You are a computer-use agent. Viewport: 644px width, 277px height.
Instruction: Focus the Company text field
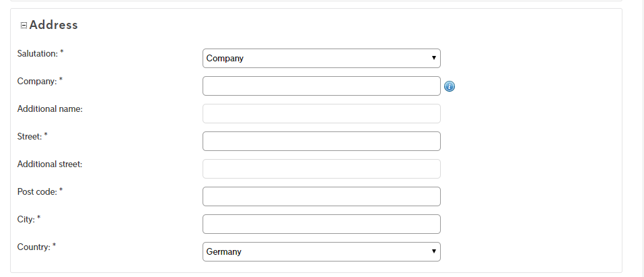322,86
